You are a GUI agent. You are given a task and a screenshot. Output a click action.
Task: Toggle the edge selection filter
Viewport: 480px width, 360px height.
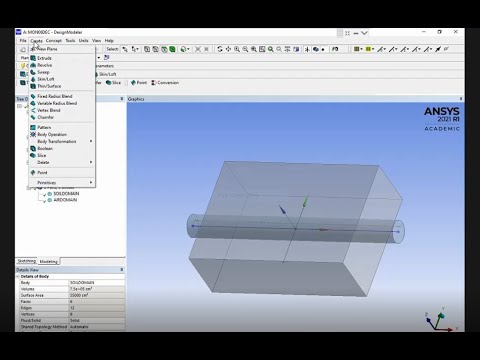156,49
